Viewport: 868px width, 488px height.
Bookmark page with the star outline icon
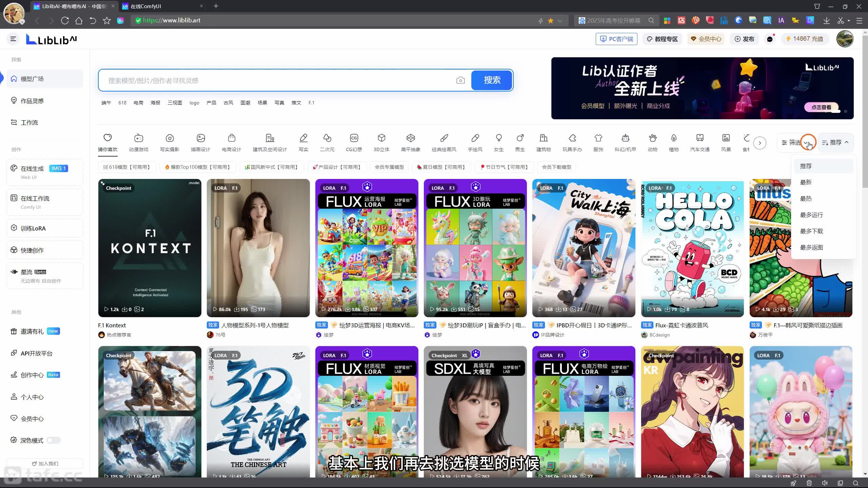[107, 21]
